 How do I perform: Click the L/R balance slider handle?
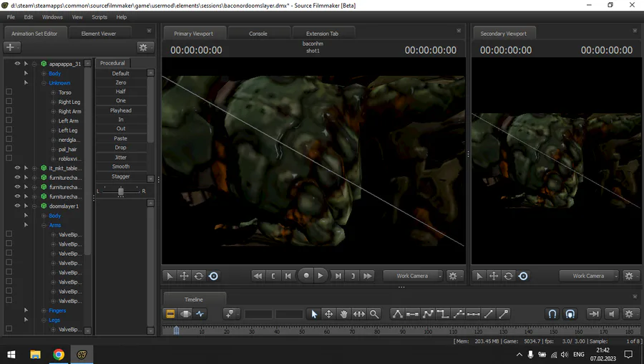(x=121, y=191)
